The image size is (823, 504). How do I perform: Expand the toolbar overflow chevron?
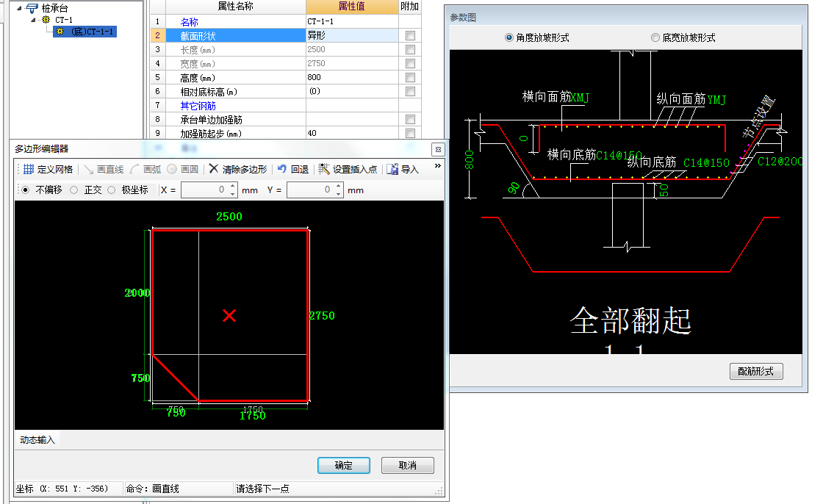pos(438,166)
